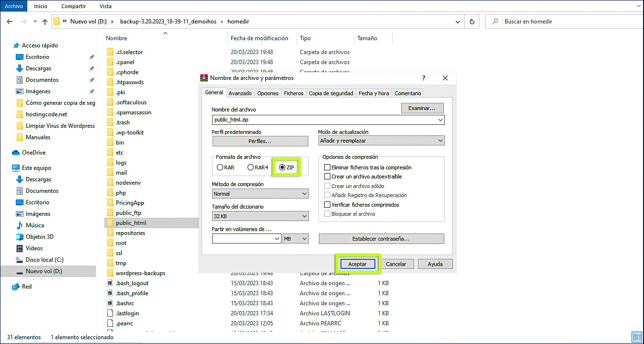Select the RAR4 format radio button
Screen dimensions: 644x344
pyautogui.click(x=250, y=167)
